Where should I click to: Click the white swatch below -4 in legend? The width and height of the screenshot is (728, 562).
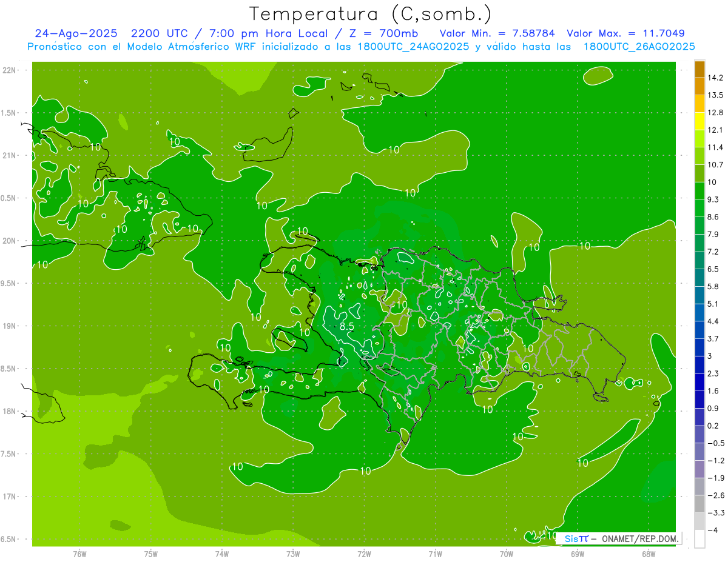tap(699, 539)
